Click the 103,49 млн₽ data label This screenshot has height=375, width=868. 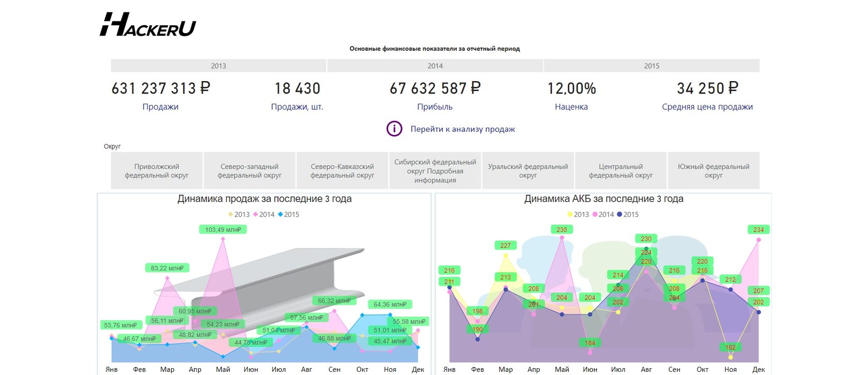pos(223,230)
